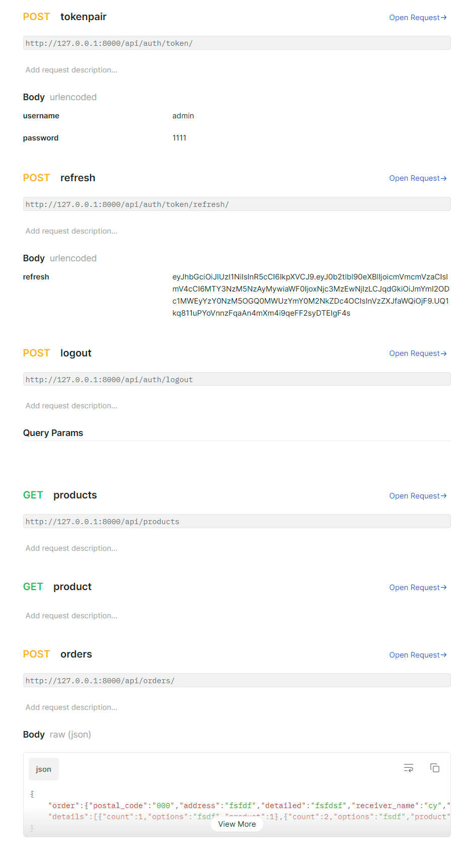461x868 pixels.
Task: Open Request link for orders
Action: (418, 655)
